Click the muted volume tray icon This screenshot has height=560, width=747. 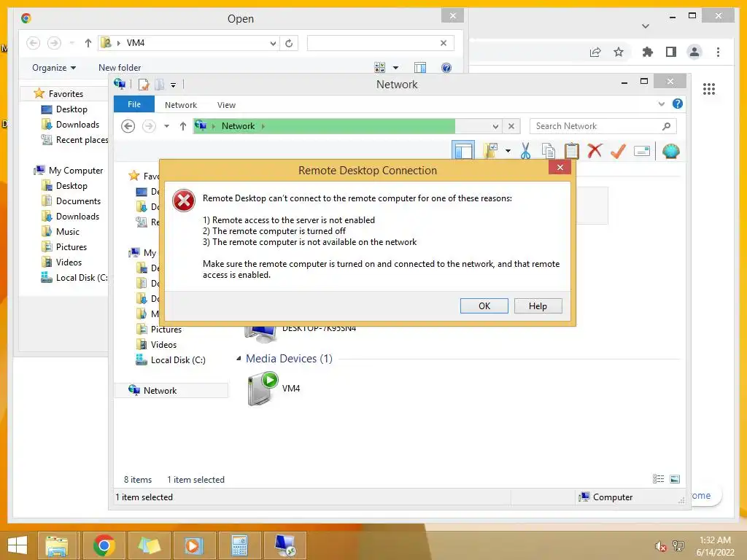click(x=660, y=546)
